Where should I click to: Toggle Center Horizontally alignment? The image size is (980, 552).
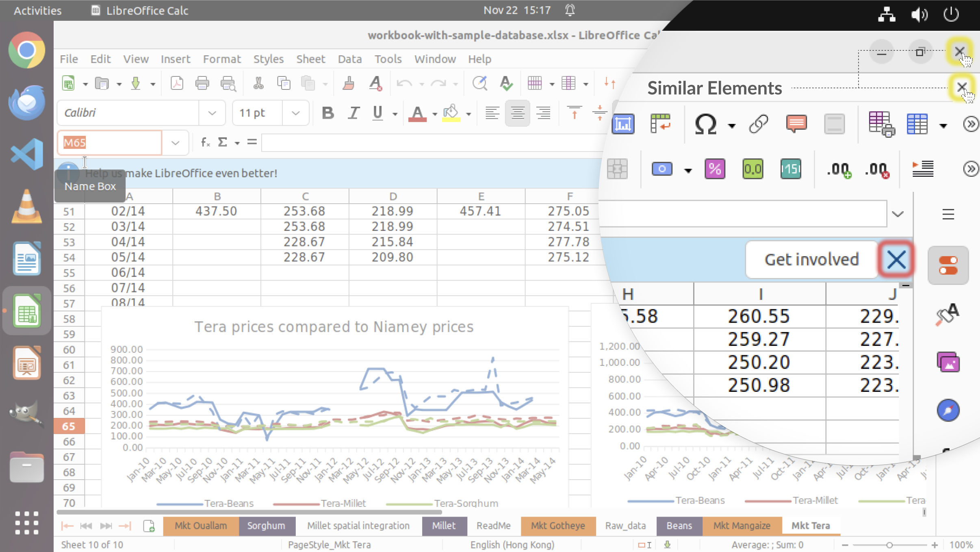[517, 113]
